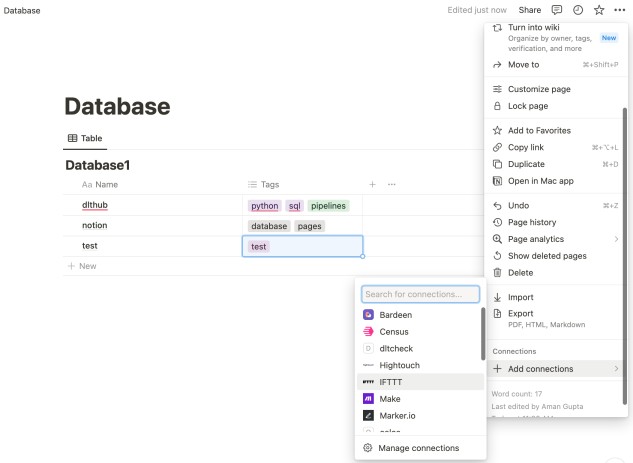Screen dimensions: 633x463
Task: Open page updates clock icon
Action: [x=578, y=10]
